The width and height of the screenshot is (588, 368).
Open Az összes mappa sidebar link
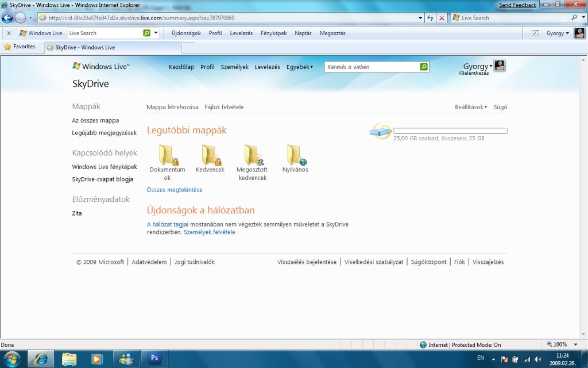95,120
